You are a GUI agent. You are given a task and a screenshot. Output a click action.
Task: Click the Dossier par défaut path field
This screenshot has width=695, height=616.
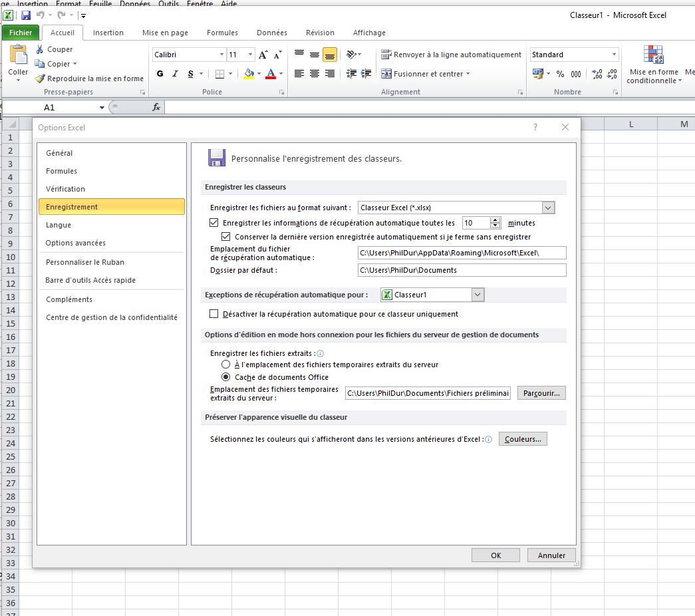point(462,270)
